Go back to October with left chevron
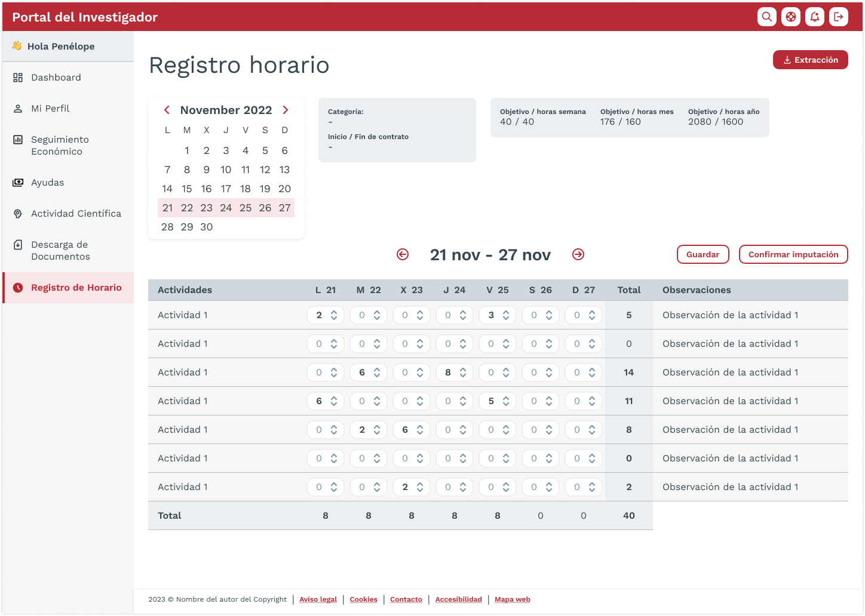The height and width of the screenshot is (616, 865). (167, 110)
